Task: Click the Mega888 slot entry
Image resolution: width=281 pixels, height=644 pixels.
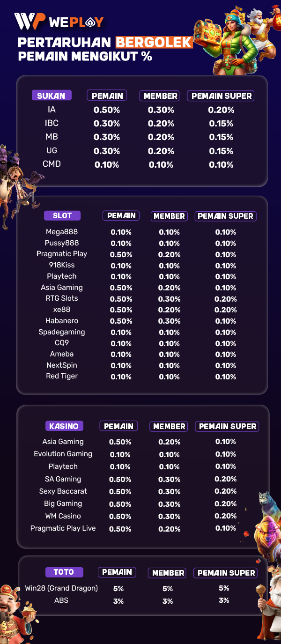Action: [62, 232]
